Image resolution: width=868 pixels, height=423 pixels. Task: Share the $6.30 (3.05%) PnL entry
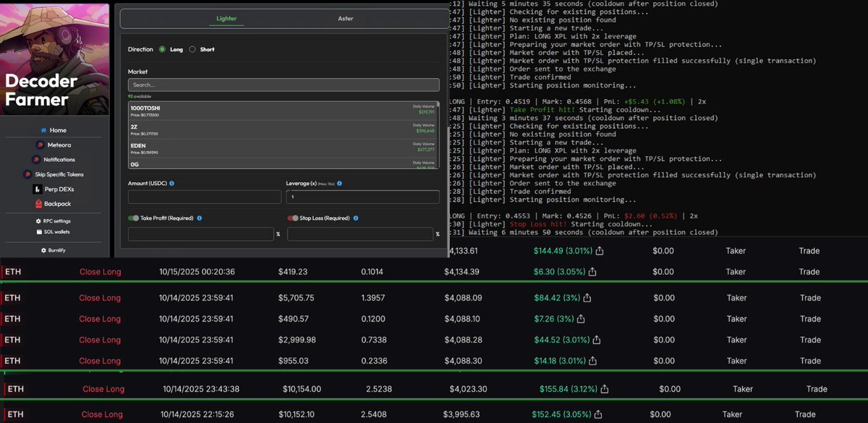592,272
